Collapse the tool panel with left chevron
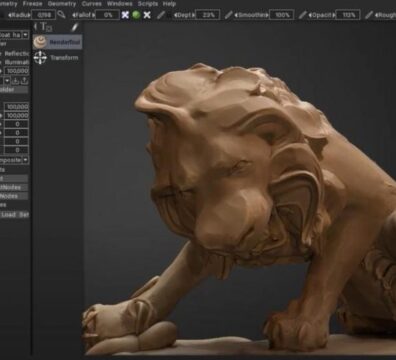Screen dimensions: 396x360 36,26
